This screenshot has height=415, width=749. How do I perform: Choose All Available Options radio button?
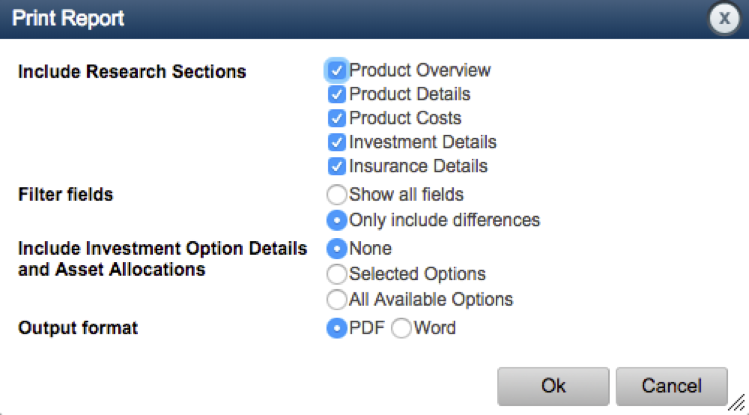pyautogui.click(x=337, y=299)
